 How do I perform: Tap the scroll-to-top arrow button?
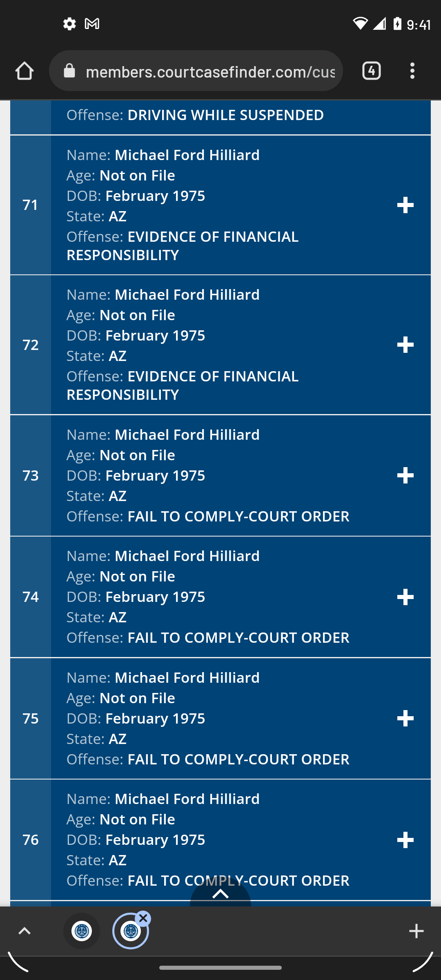pos(220,894)
